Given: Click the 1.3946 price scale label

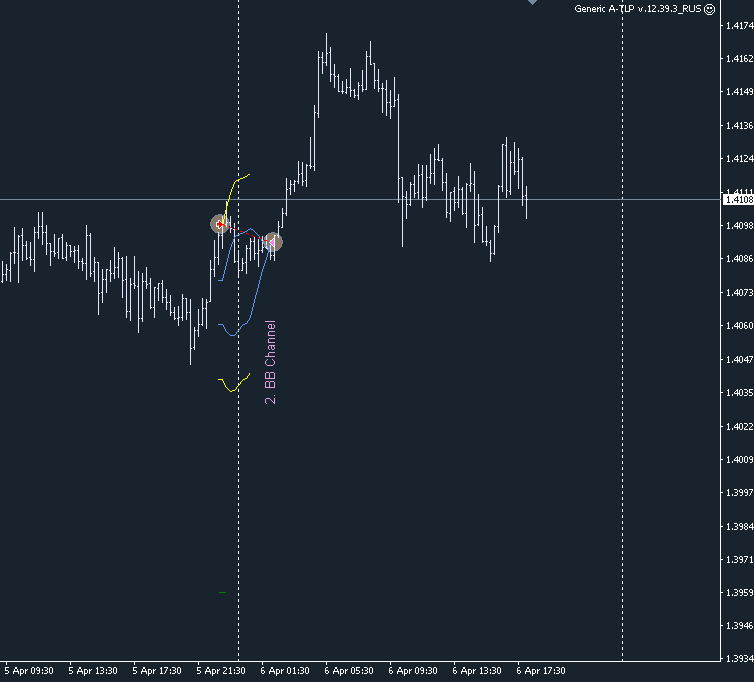Looking at the screenshot, I should 740,626.
